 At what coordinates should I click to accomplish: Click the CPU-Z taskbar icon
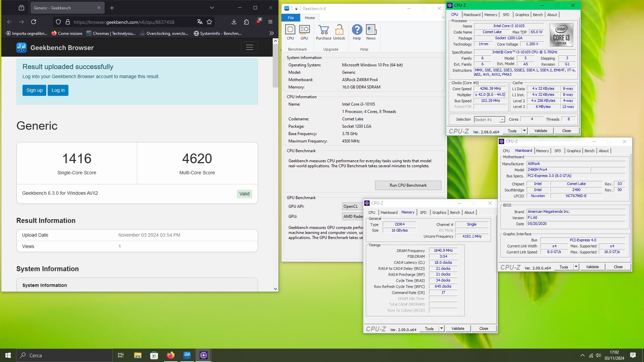point(204,355)
